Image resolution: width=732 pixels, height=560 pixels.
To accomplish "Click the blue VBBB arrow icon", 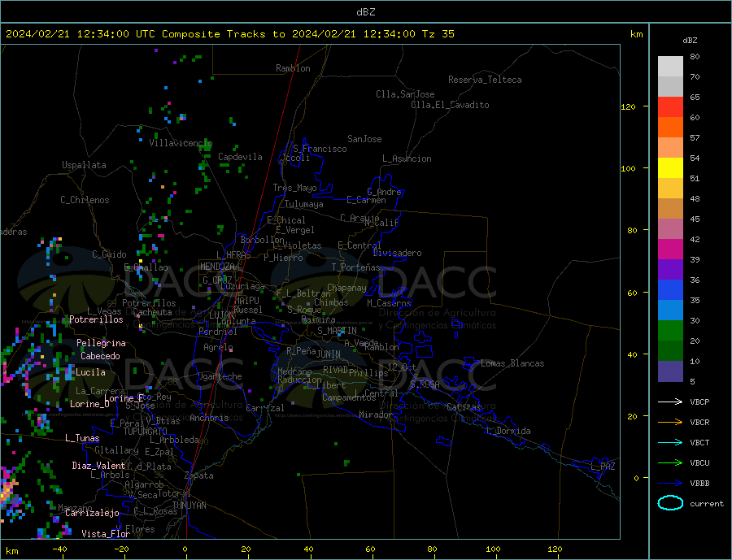I will (670, 483).
